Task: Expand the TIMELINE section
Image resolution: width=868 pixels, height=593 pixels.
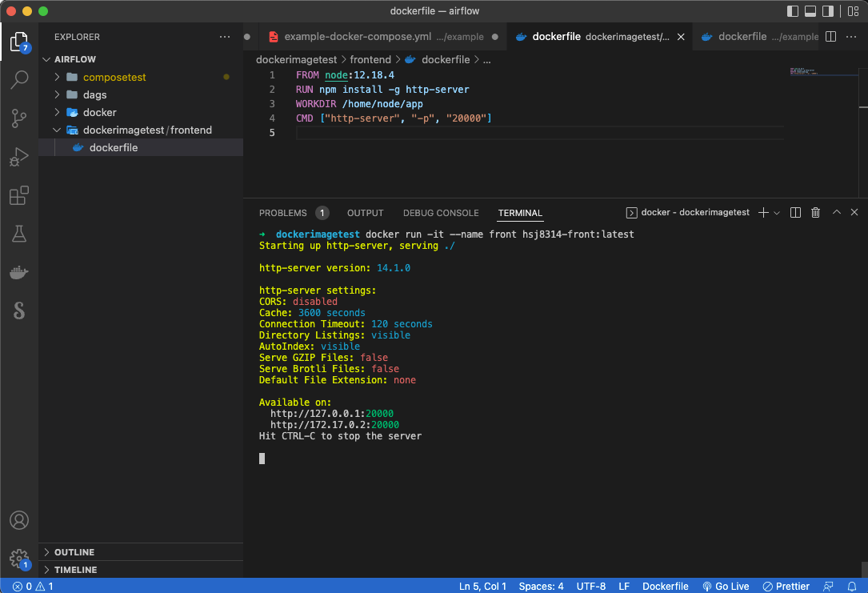Action: click(141, 570)
